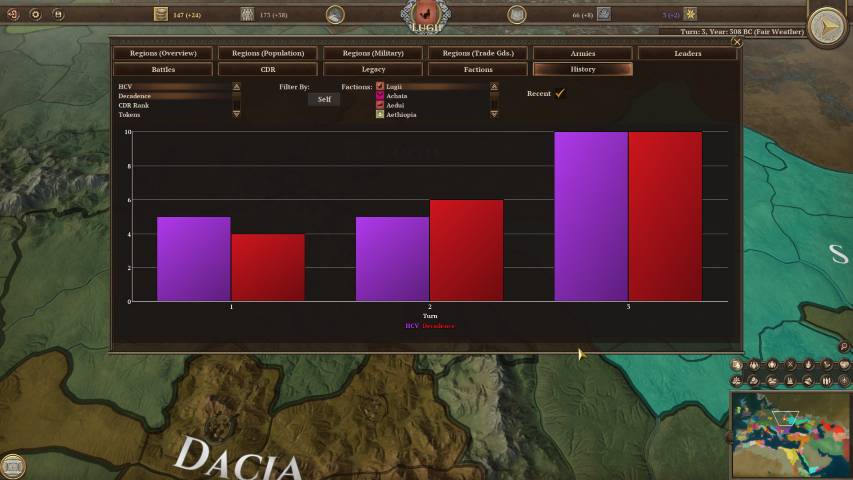The height and width of the screenshot is (480, 853).
Task: Click the magnifier icon above the minimap
Action: pyautogui.click(x=843, y=347)
